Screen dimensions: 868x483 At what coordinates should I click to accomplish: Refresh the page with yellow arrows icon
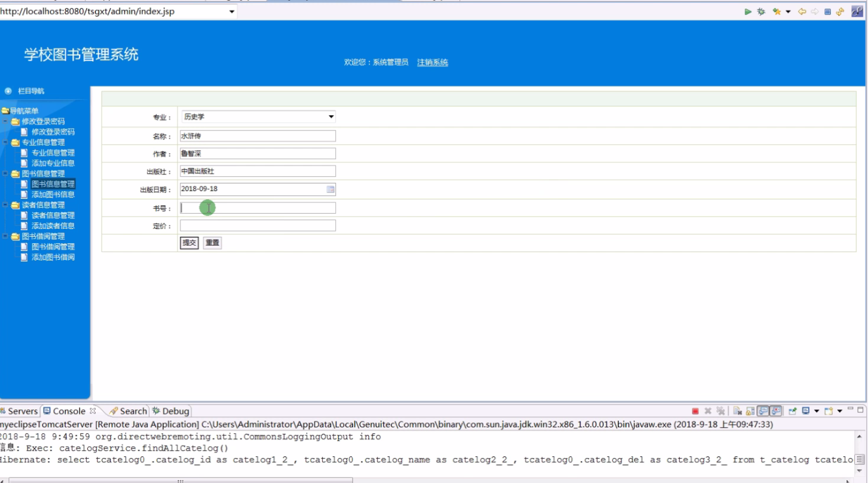coord(840,12)
